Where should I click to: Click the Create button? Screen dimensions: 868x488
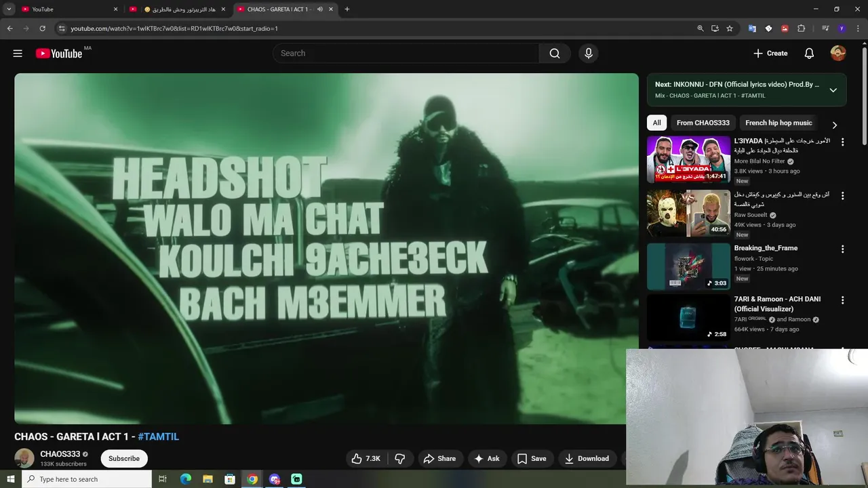coord(770,54)
